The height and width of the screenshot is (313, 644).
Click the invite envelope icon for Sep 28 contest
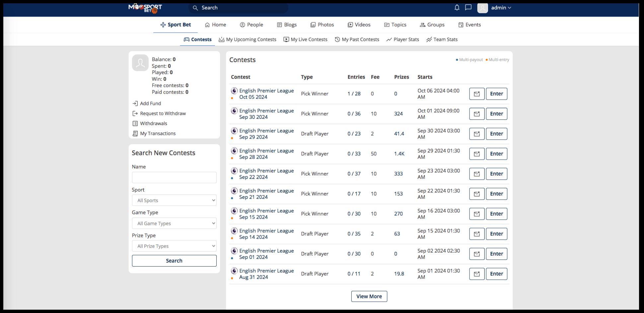(x=477, y=154)
